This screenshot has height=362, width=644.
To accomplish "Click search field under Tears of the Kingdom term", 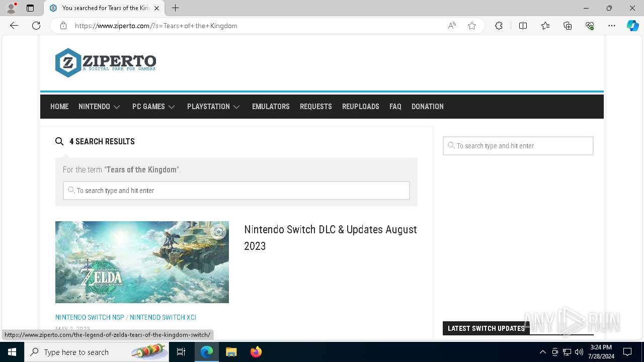I will tap(236, 191).
